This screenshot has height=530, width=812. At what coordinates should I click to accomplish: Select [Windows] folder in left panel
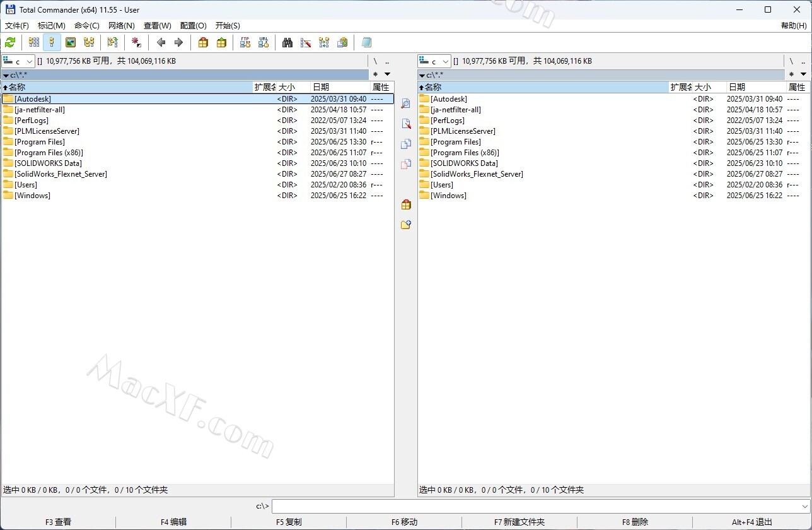click(x=198, y=196)
